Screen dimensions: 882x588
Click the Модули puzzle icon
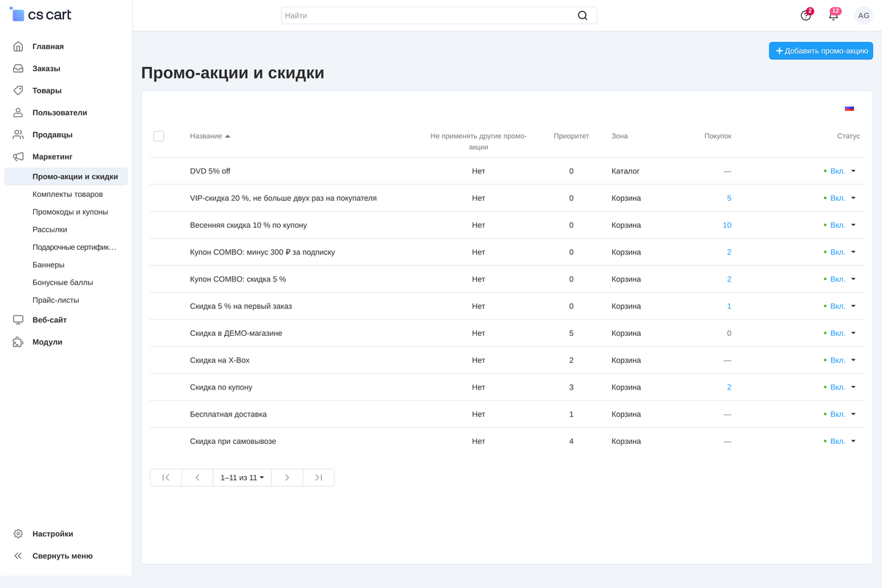coord(18,342)
